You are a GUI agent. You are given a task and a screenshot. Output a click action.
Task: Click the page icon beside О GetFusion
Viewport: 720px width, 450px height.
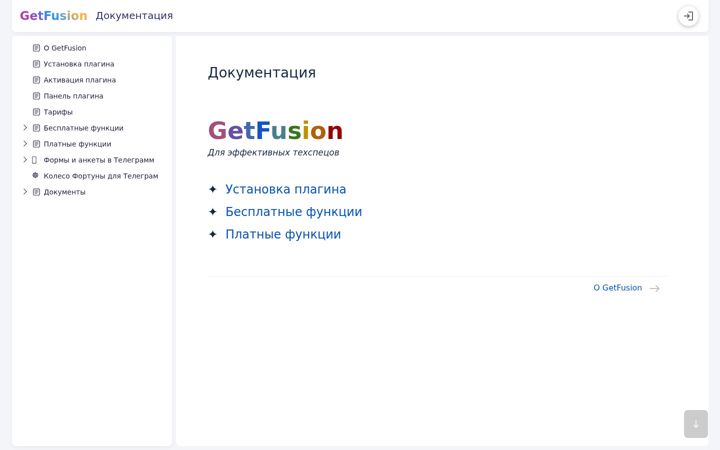(36, 48)
